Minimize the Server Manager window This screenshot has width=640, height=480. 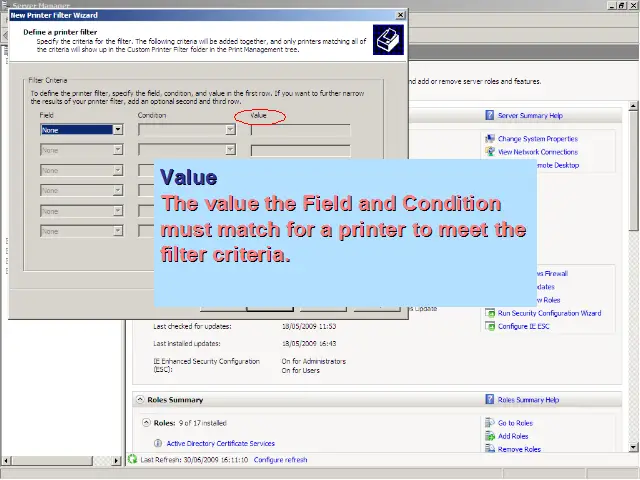(612, 5)
